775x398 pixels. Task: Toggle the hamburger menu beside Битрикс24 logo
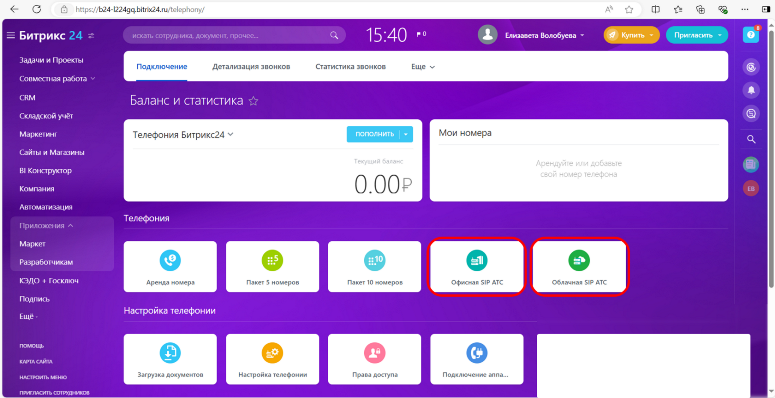click(10, 36)
